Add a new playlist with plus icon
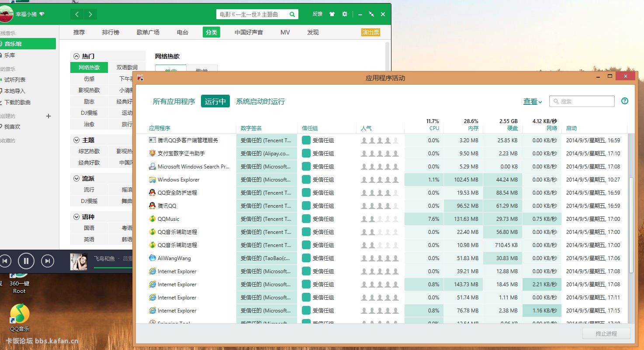This screenshot has height=350, width=644. tap(48, 116)
